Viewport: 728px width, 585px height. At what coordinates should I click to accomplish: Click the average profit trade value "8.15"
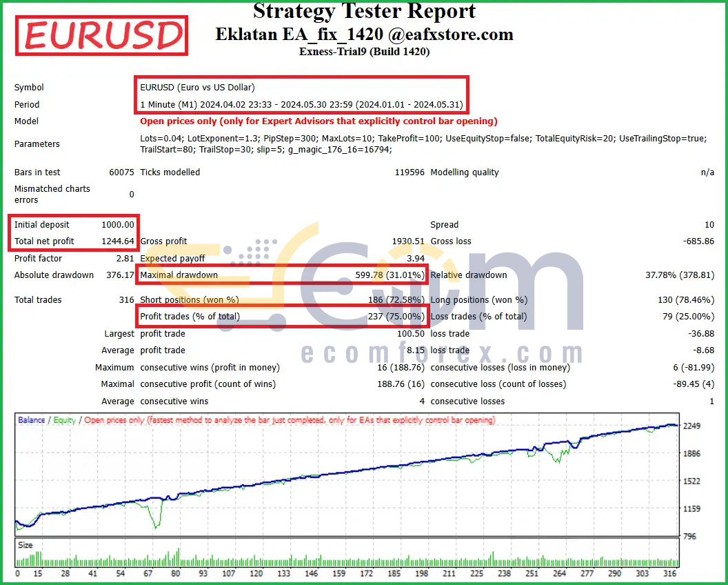click(x=416, y=351)
